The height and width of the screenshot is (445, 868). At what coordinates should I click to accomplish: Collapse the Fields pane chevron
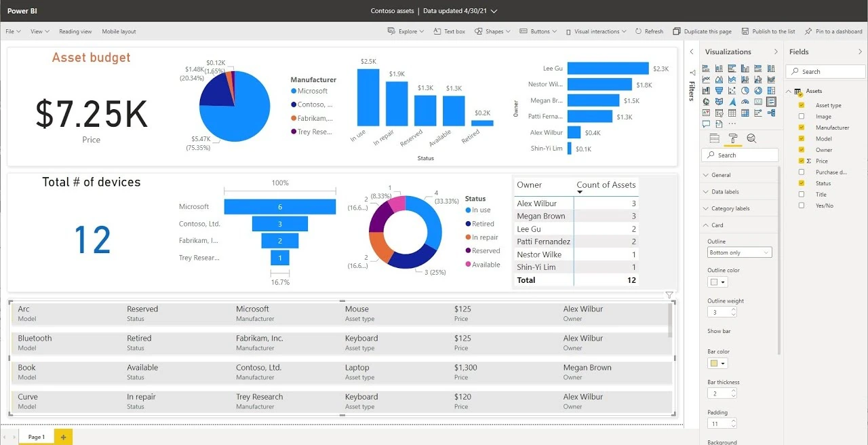tap(859, 52)
